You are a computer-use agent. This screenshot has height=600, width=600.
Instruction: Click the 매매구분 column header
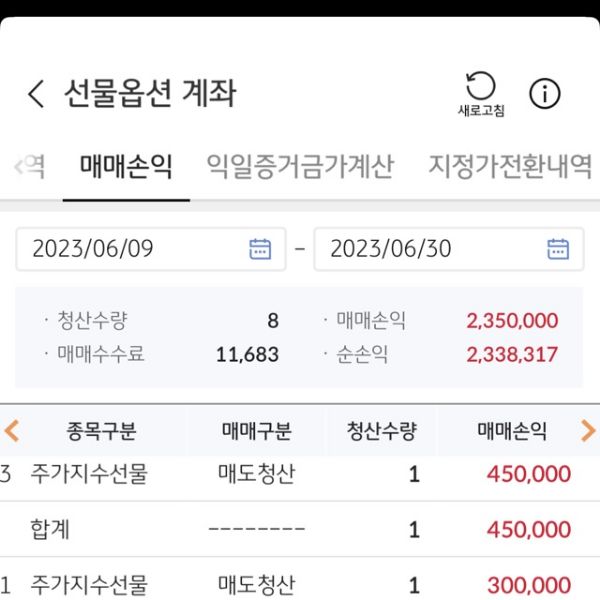tap(256, 431)
